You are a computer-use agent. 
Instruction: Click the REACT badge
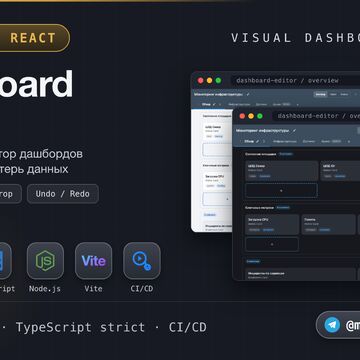pos(33,38)
